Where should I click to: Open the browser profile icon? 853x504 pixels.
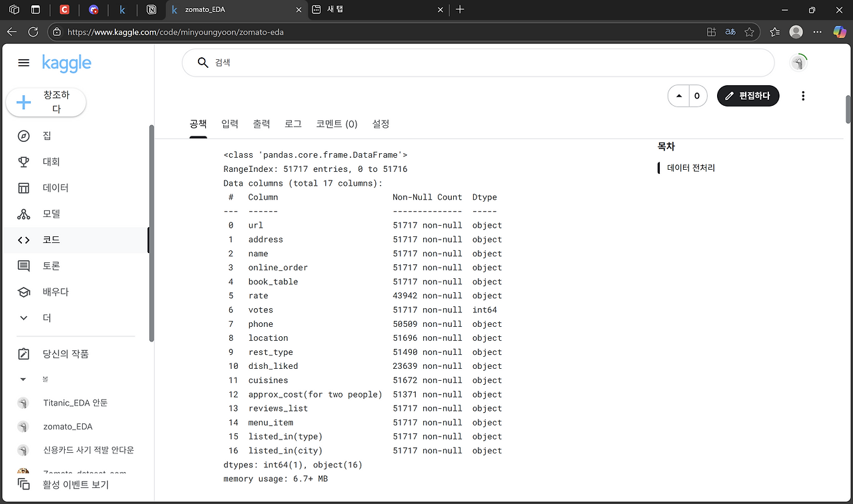point(796,31)
